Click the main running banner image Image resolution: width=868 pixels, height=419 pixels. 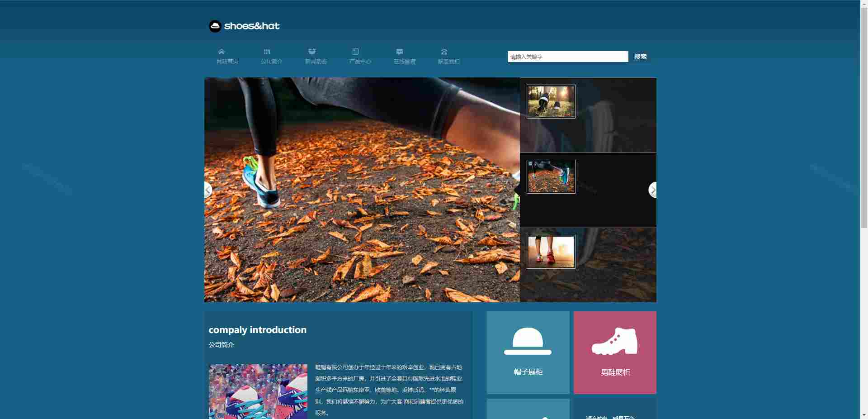tap(362, 190)
